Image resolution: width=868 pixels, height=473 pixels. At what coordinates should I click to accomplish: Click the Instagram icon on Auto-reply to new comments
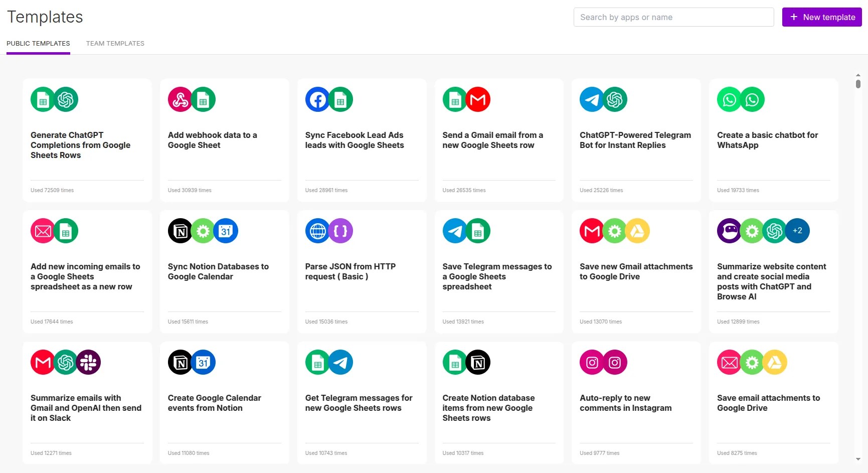coord(592,362)
